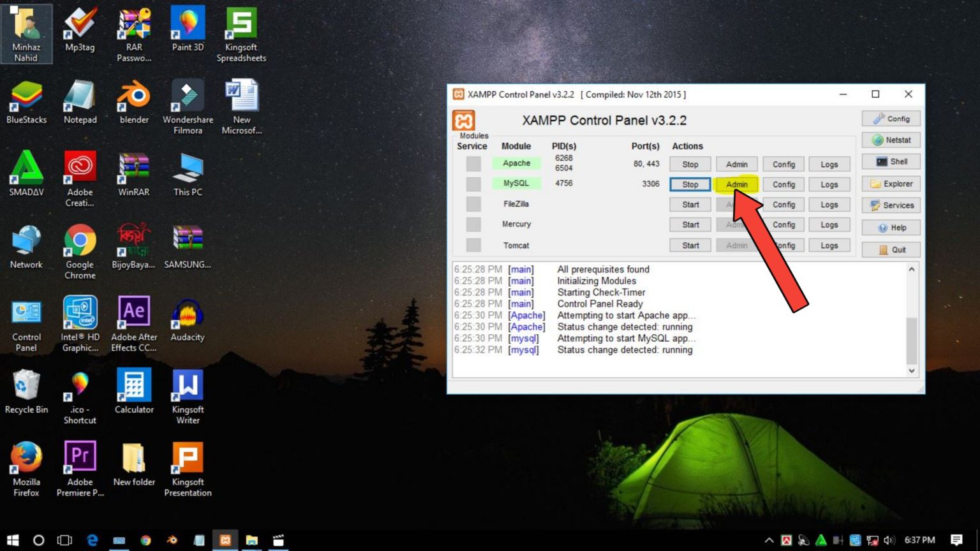Launch the XAMPP Shell
980x551 pixels.
(891, 162)
